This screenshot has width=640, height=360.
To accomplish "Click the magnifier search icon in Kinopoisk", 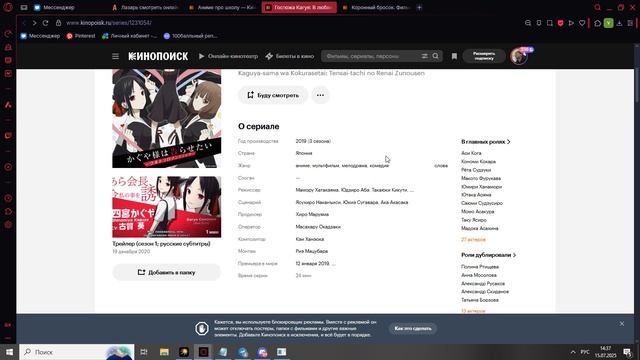I will pyautogui.click(x=436, y=56).
